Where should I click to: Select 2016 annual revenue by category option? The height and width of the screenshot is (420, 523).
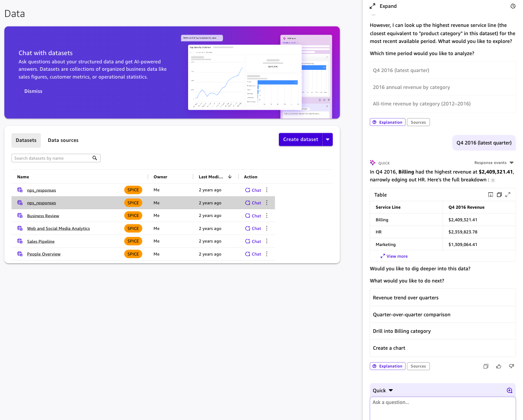[x=443, y=87]
